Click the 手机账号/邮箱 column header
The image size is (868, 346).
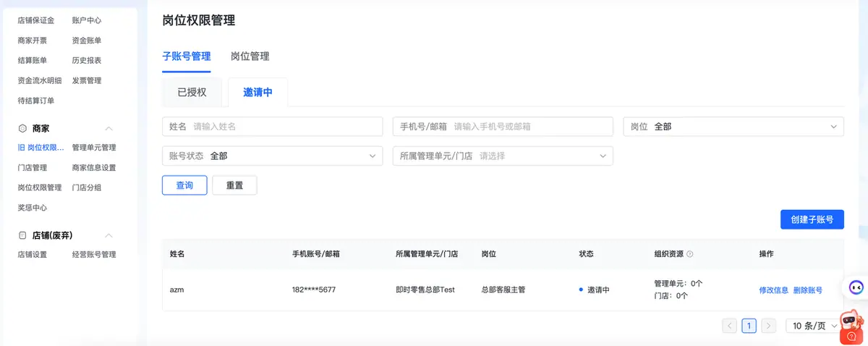click(x=316, y=254)
